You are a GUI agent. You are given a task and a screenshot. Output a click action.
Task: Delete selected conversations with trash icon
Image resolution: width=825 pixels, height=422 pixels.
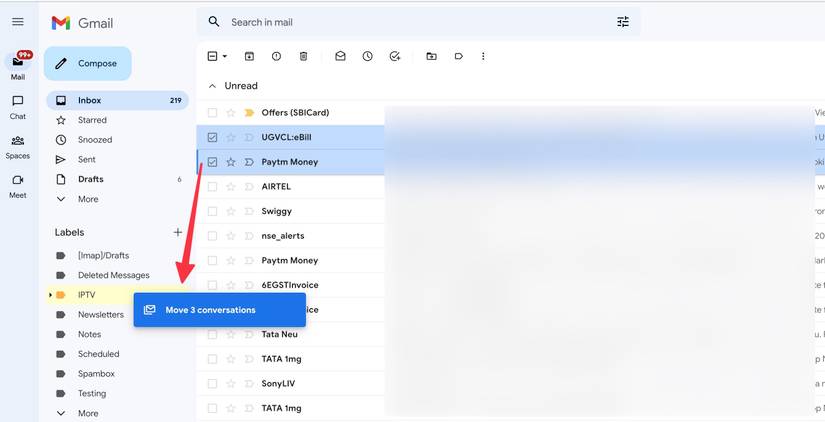[304, 56]
